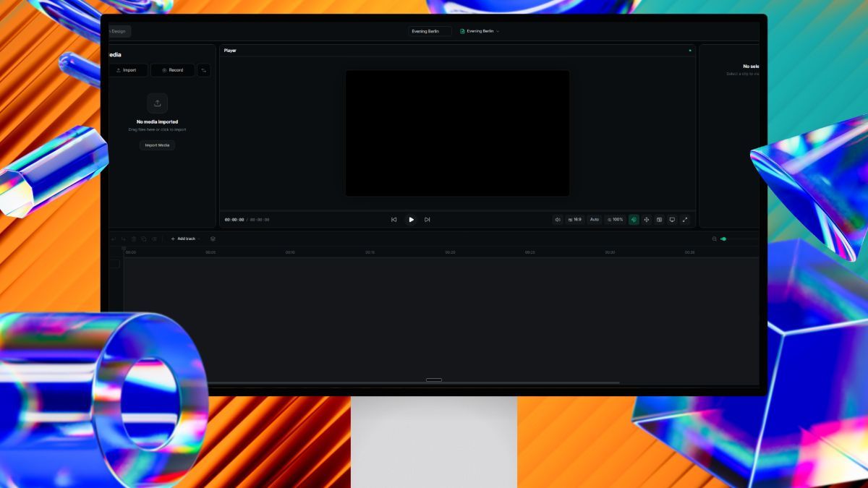Mute the player volume speaker icon
The image size is (868, 488).
point(558,220)
